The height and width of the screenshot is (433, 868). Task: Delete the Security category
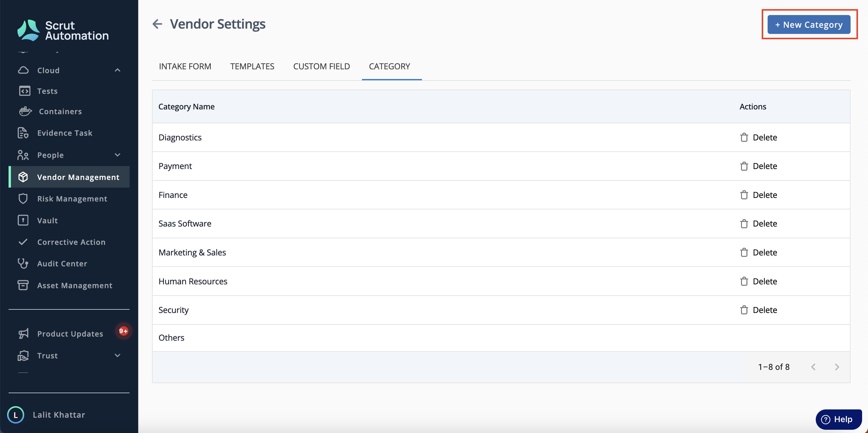pyautogui.click(x=758, y=310)
